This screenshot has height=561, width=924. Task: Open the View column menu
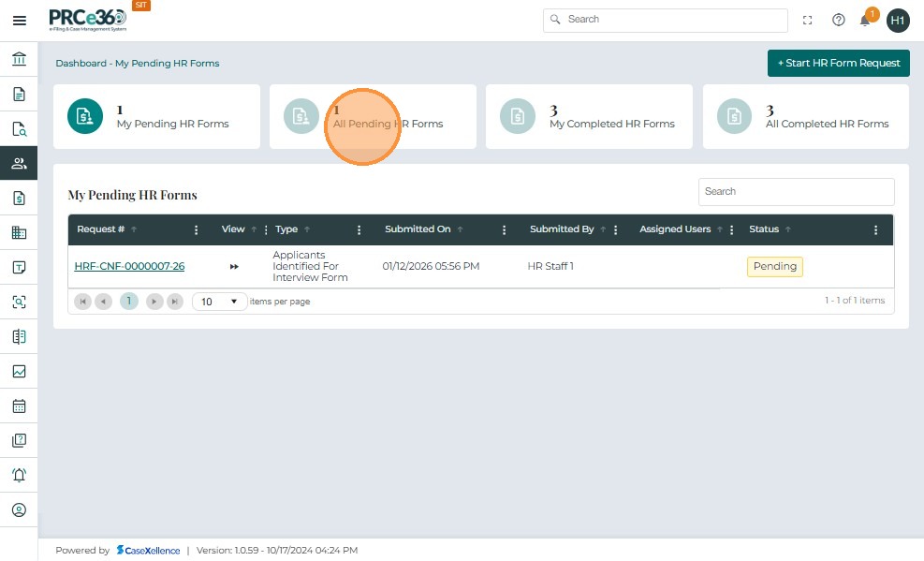coord(266,229)
